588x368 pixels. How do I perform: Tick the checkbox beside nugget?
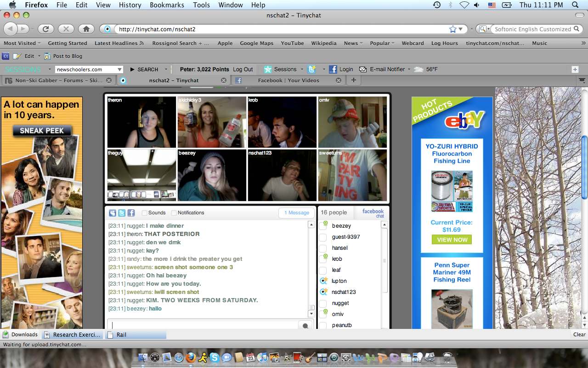point(323,303)
